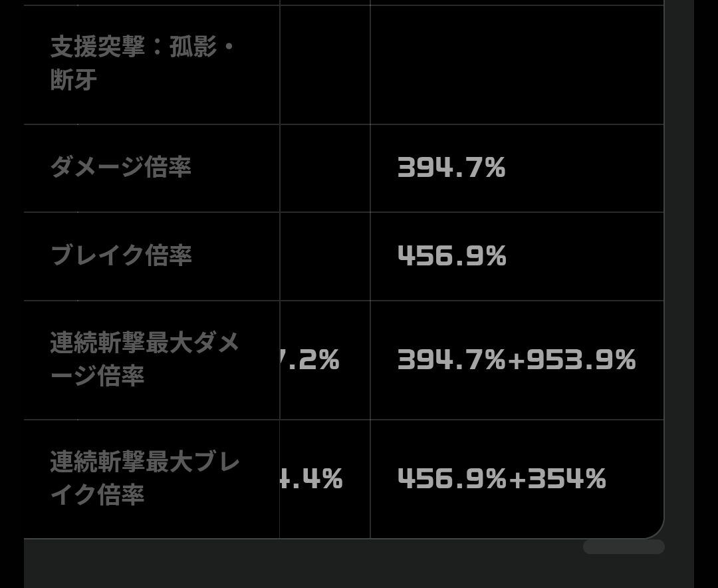The height and width of the screenshot is (588, 718).
Task: Click empty middle cell in 支援突撃 row
Action: pyautogui.click(x=324, y=64)
